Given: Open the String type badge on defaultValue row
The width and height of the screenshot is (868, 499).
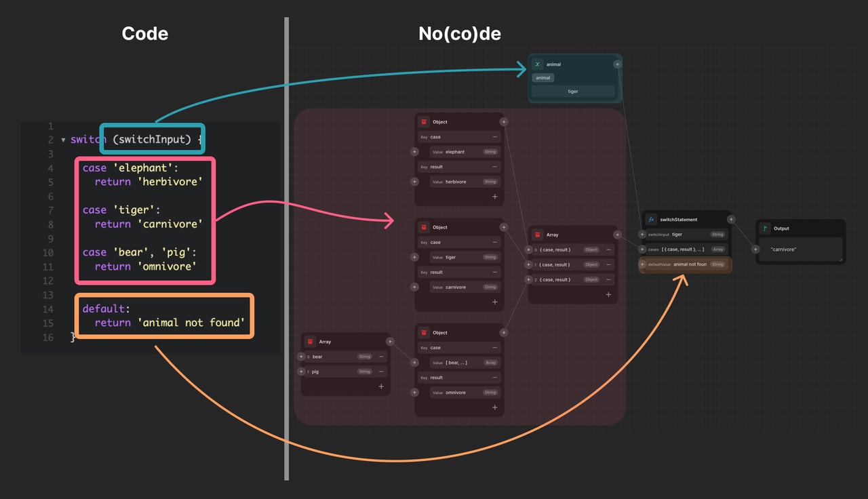Looking at the screenshot, I should (x=717, y=264).
